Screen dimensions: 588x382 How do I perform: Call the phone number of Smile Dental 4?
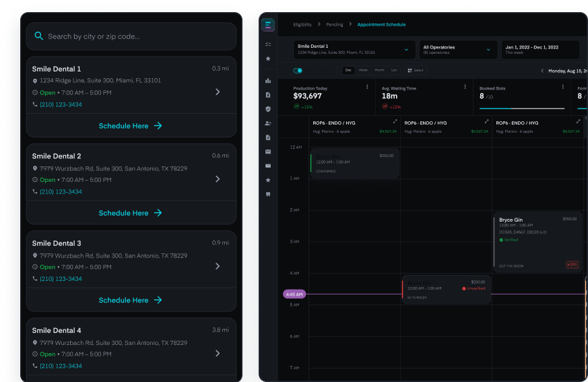61,366
